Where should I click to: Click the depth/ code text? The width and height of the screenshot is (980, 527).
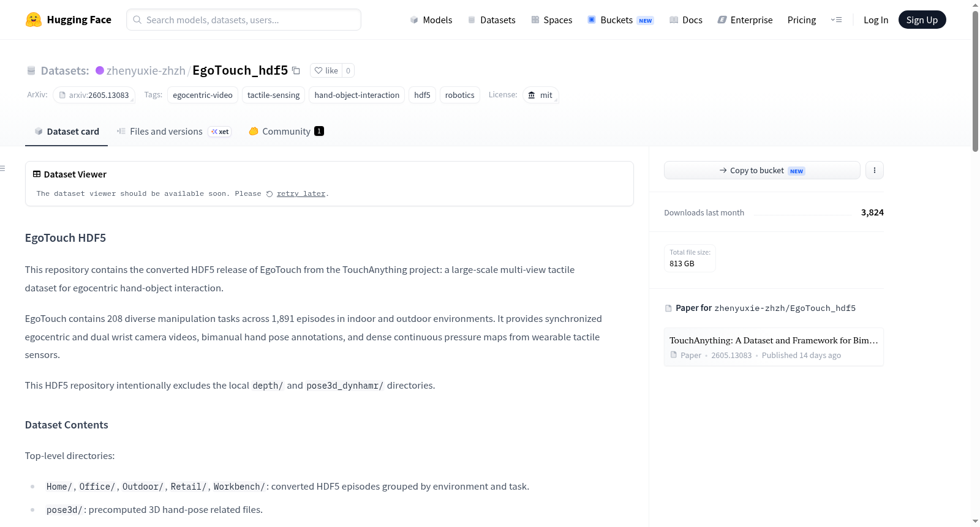(x=268, y=386)
